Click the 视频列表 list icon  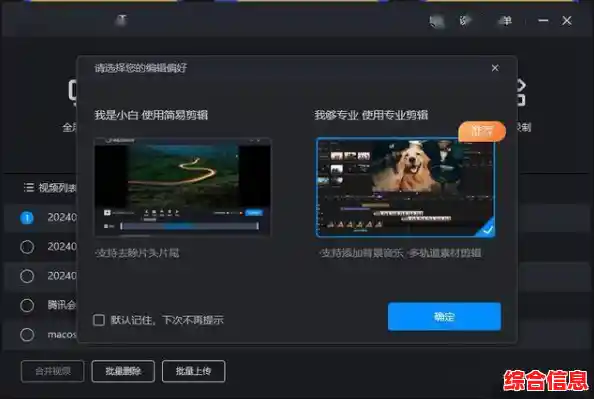29,188
